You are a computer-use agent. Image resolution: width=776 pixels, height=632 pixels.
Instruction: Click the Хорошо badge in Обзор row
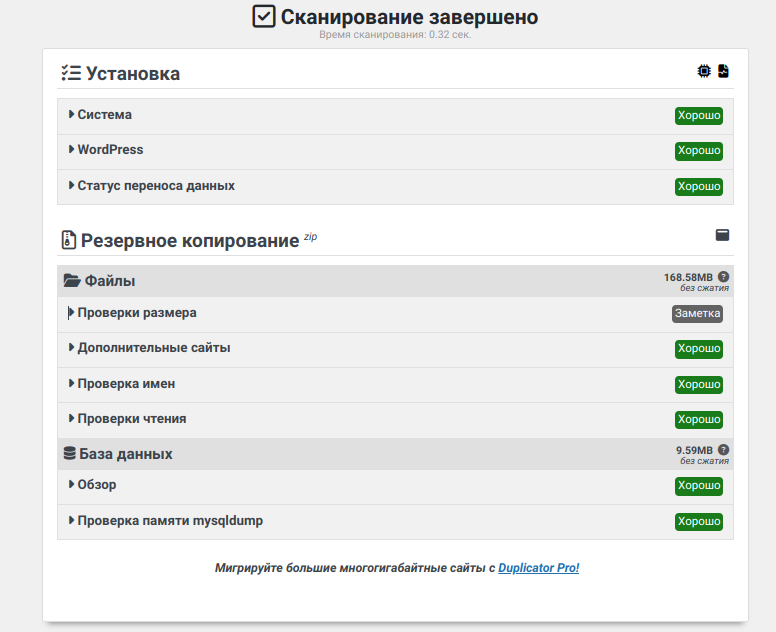click(698, 486)
